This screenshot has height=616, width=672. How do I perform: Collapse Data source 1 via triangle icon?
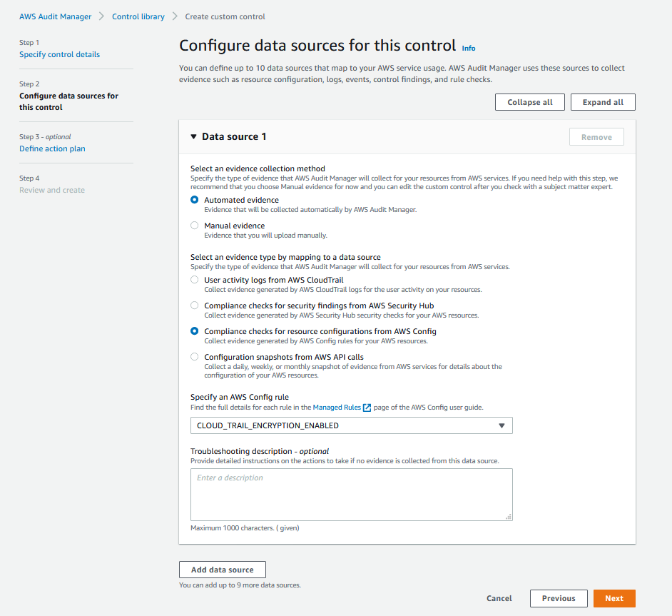click(x=194, y=137)
